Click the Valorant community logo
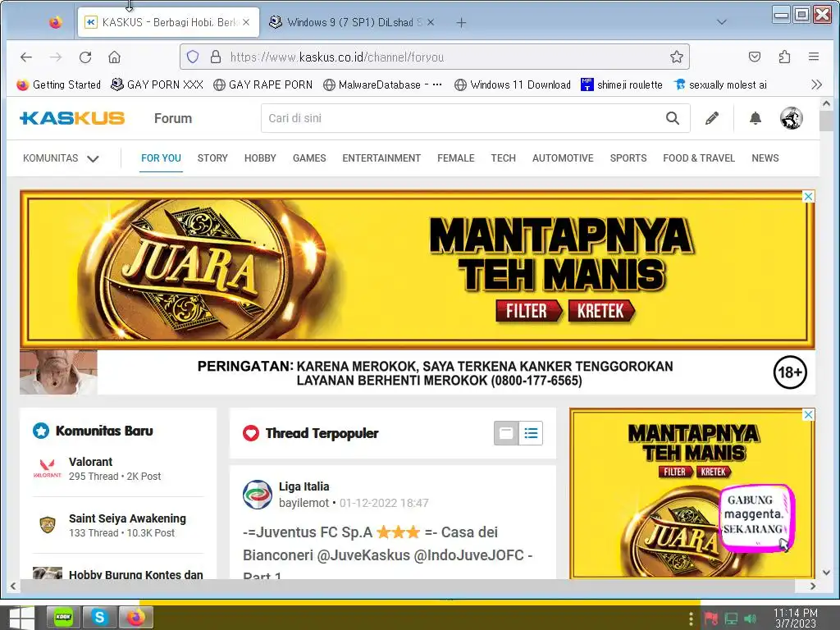This screenshot has width=840, height=630. tap(47, 468)
